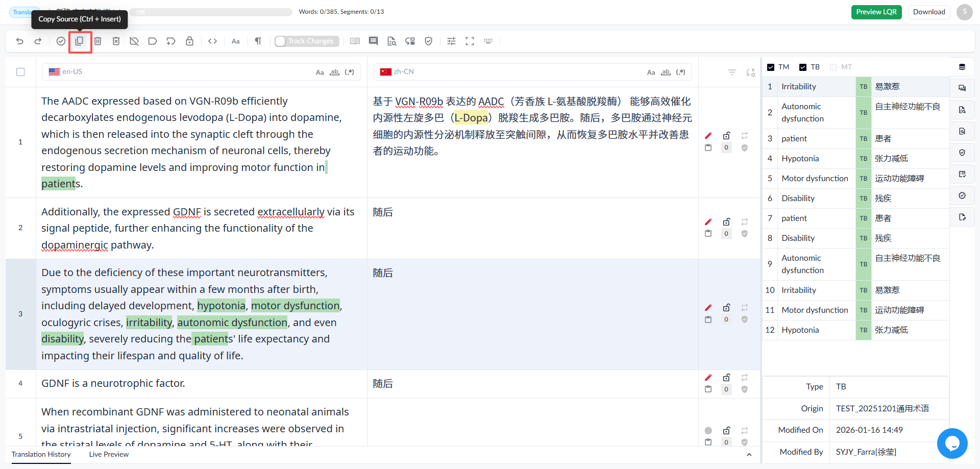Viewport: 980px width, 469px height.
Task: Show paragraph marks with pilcrow icon
Action: coord(258,41)
